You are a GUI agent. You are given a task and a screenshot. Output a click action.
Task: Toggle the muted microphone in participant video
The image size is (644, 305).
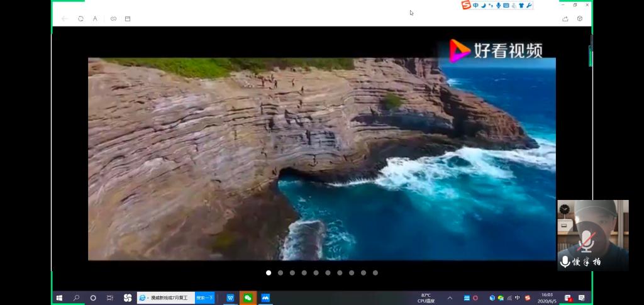pos(587,241)
